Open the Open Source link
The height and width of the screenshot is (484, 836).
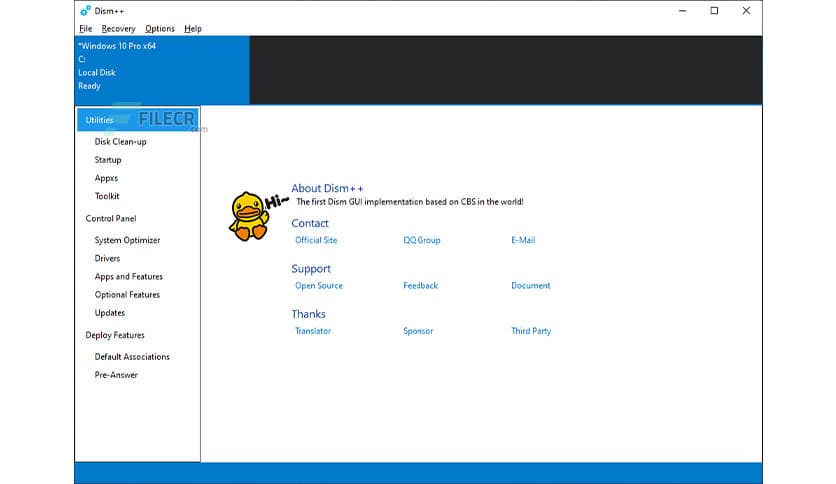pyautogui.click(x=319, y=286)
